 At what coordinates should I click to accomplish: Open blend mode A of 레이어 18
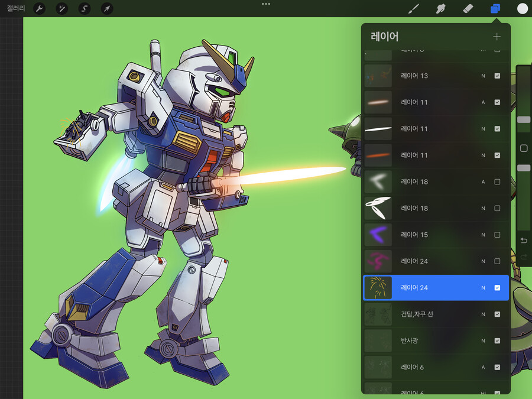pyautogui.click(x=483, y=181)
